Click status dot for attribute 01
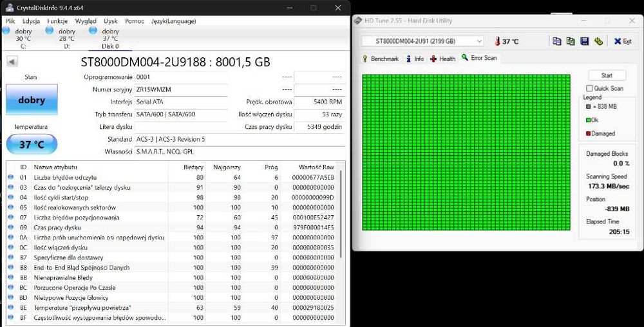 pos(11,177)
